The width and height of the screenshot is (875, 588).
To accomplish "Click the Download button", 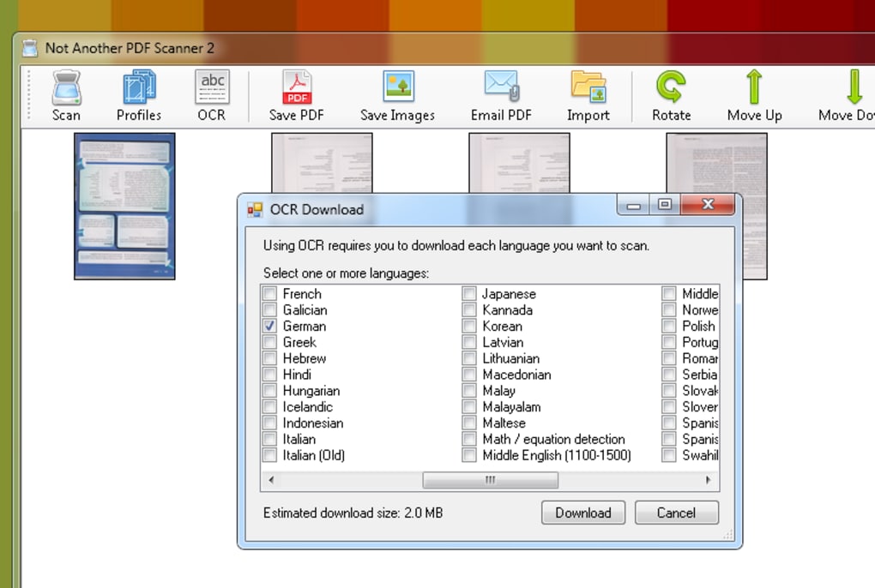I will (x=582, y=512).
